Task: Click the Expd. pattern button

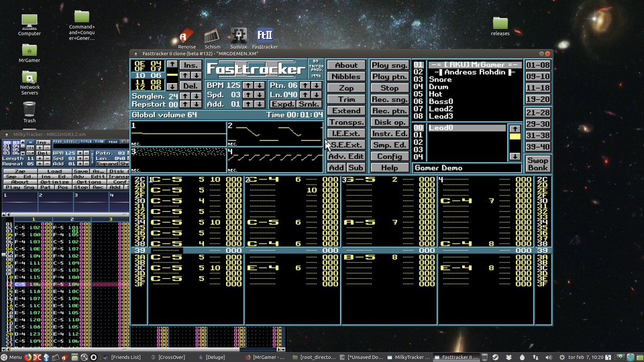Action: click(x=283, y=104)
